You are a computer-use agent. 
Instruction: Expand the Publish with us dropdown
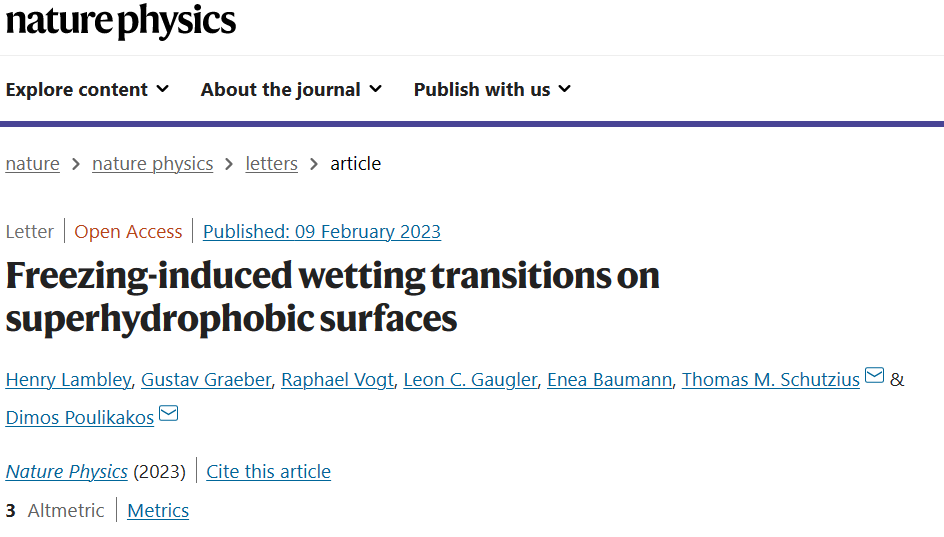(x=492, y=90)
